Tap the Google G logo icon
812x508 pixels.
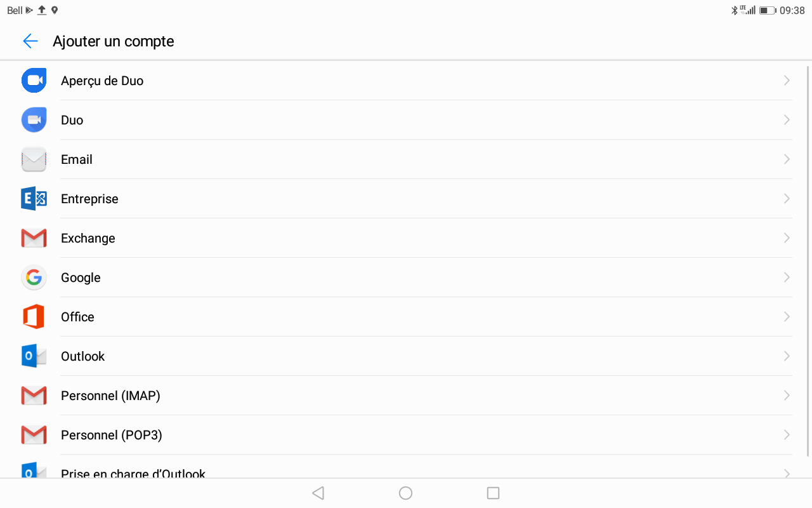coord(34,277)
